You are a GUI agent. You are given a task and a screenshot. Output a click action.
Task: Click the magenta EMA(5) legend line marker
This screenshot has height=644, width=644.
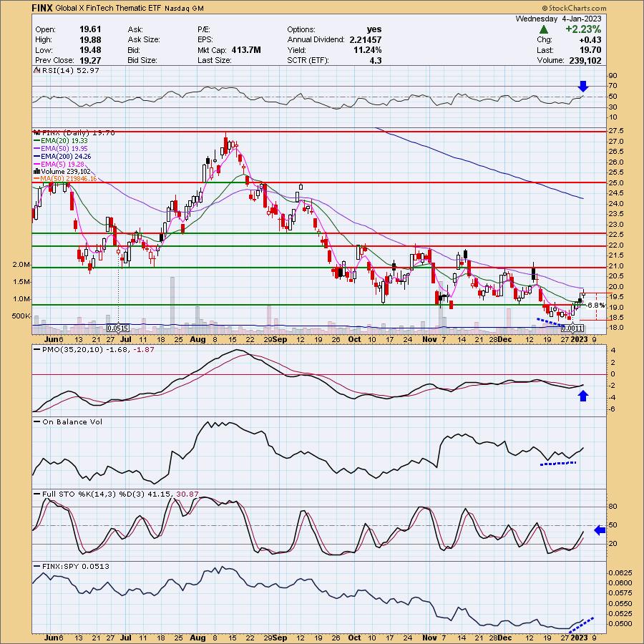coord(36,165)
